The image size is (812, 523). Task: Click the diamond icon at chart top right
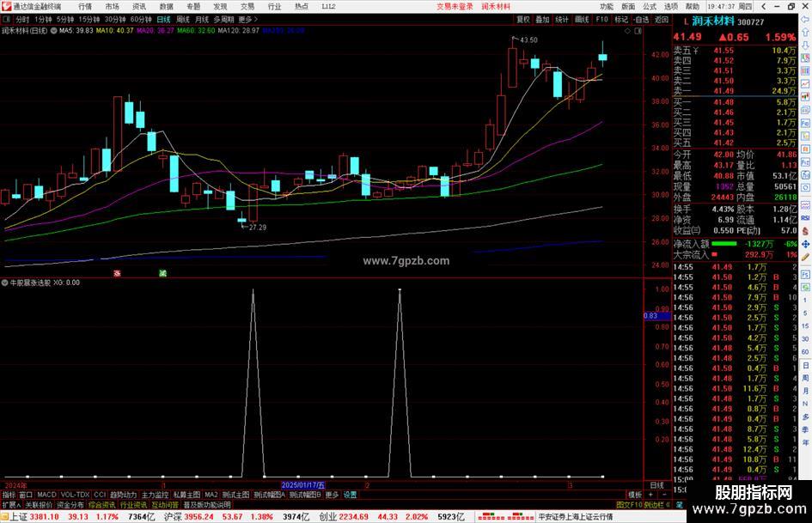pos(627,31)
